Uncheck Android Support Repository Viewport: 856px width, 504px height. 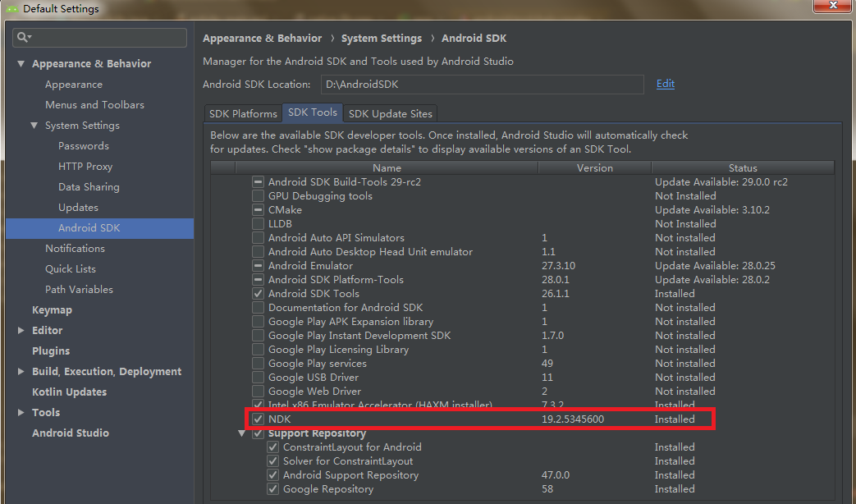point(273,475)
